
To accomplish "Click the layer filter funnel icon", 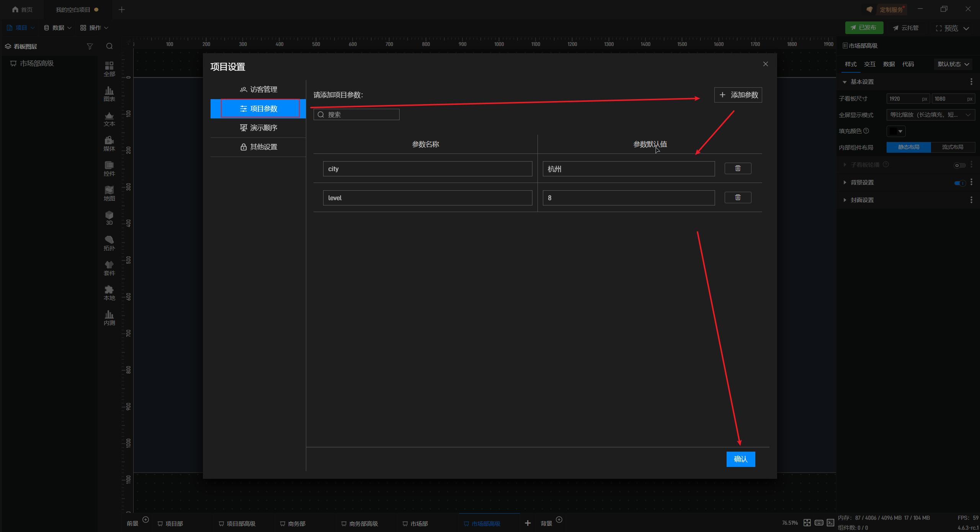I will point(90,46).
